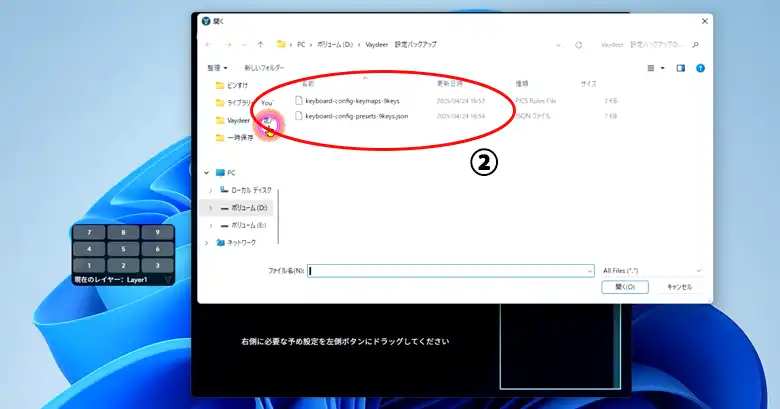Click PICS Rules File type cell
The height and width of the screenshot is (409, 780).
click(x=536, y=101)
